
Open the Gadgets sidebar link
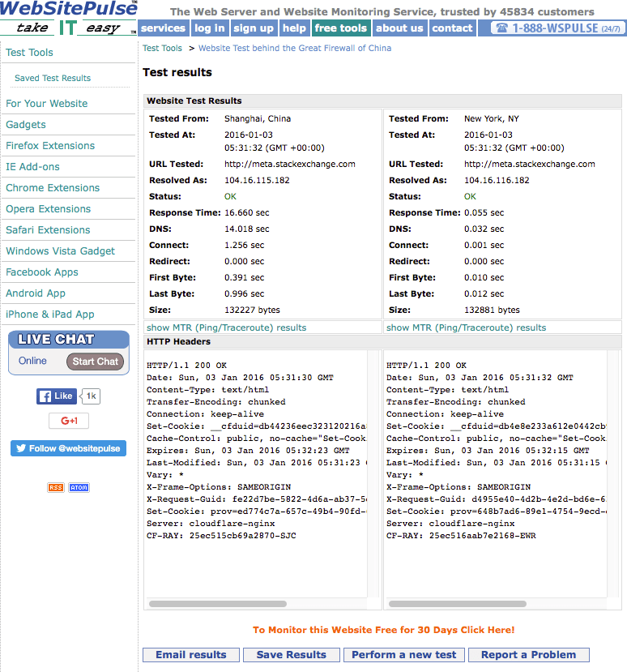pyautogui.click(x=26, y=124)
